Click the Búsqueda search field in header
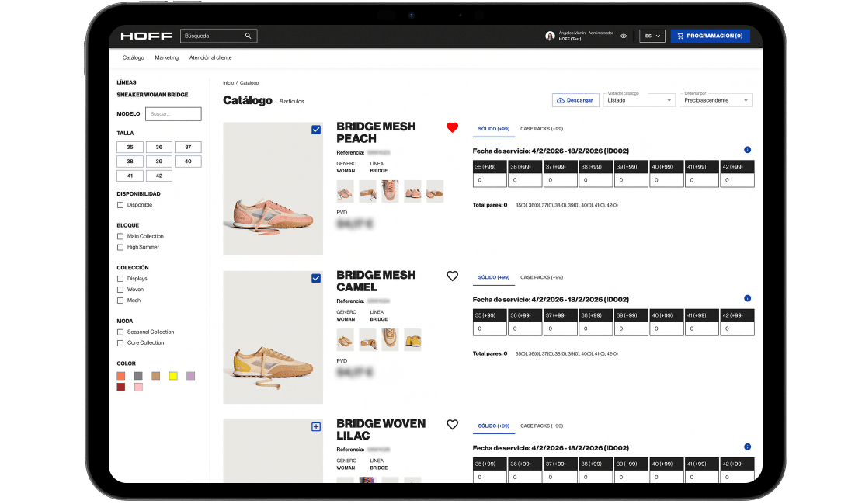862x504 pixels. [x=218, y=36]
